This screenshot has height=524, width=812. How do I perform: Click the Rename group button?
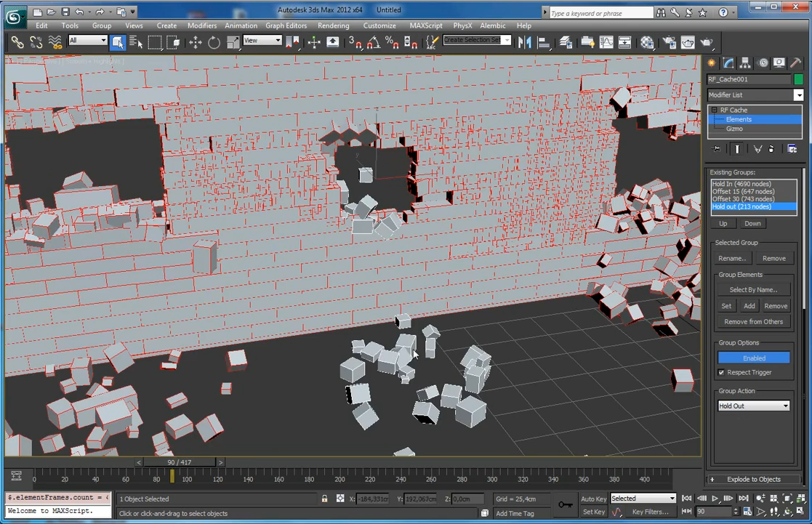[732, 259]
